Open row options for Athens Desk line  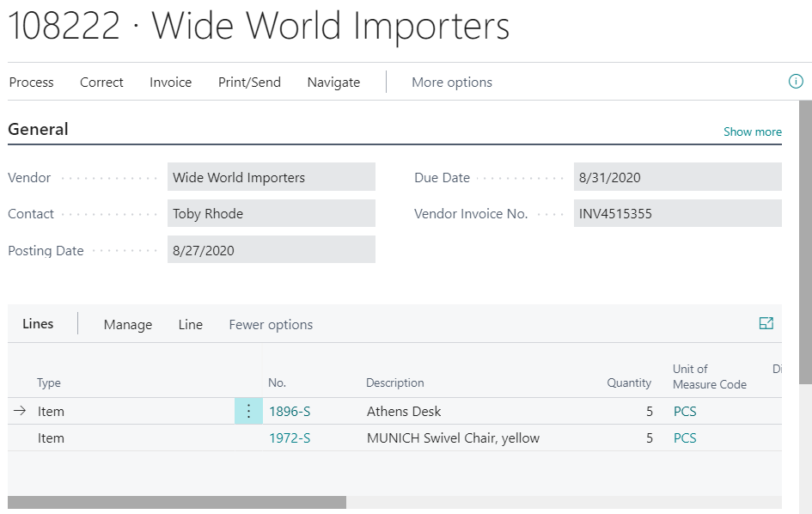tap(248, 411)
